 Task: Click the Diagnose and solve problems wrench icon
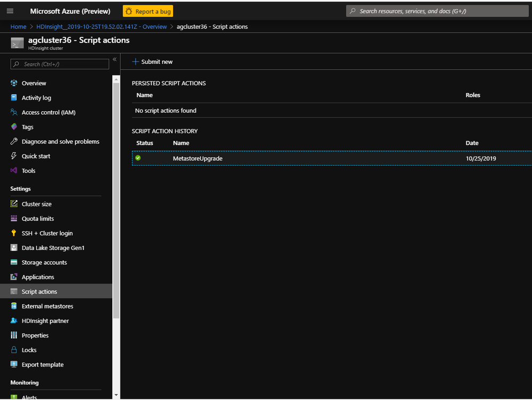click(x=14, y=141)
